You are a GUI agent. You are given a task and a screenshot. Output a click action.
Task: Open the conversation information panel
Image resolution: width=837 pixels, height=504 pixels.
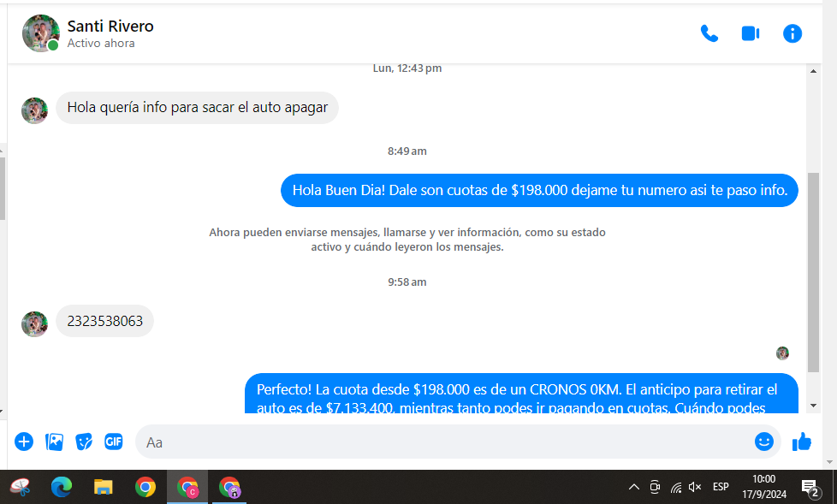click(x=792, y=33)
